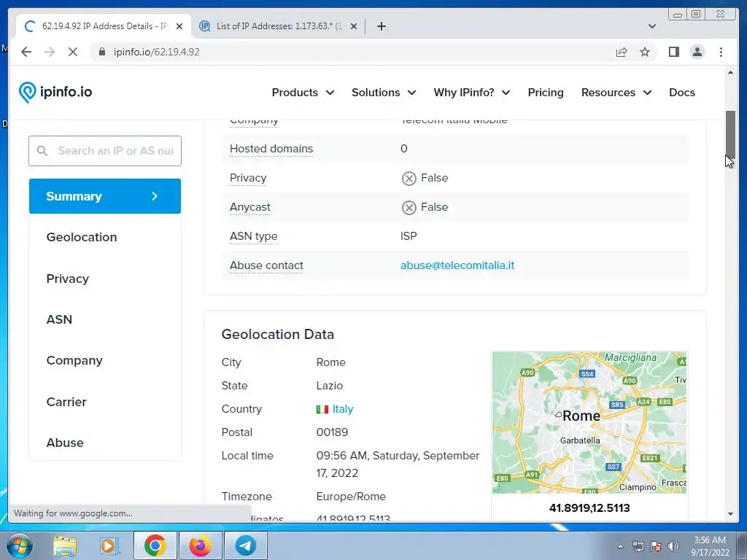The height and width of the screenshot is (560, 747).
Task: Jump to the Privacy section in sidebar
Action: pos(68,279)
